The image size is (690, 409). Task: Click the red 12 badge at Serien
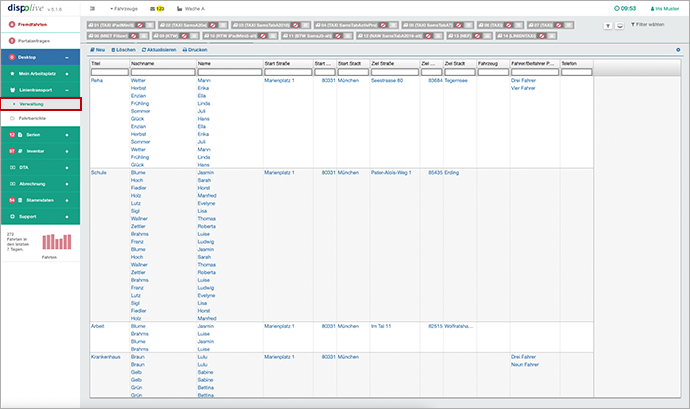tap(12, 135)
